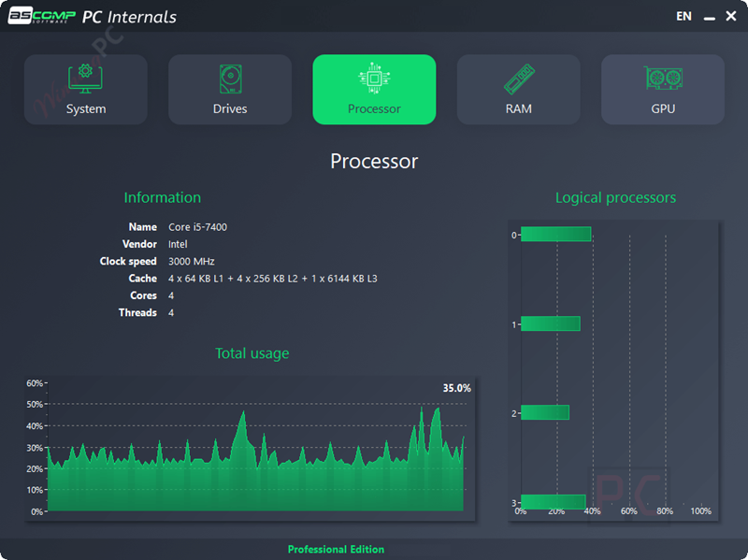Click the memory stick RAM icon
Image resolution: width=748 pixels, height=560 pixels.
[x=519, y=79]
